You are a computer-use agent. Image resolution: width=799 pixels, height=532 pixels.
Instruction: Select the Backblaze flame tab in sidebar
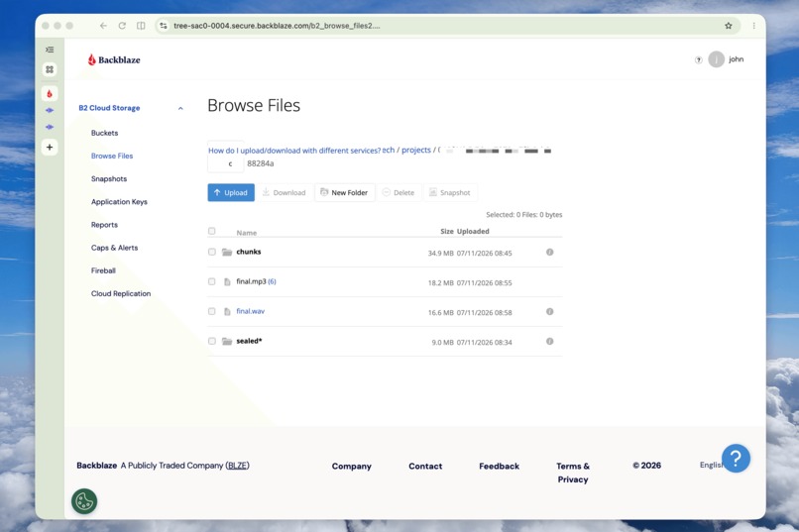click(x=50, y=94)
